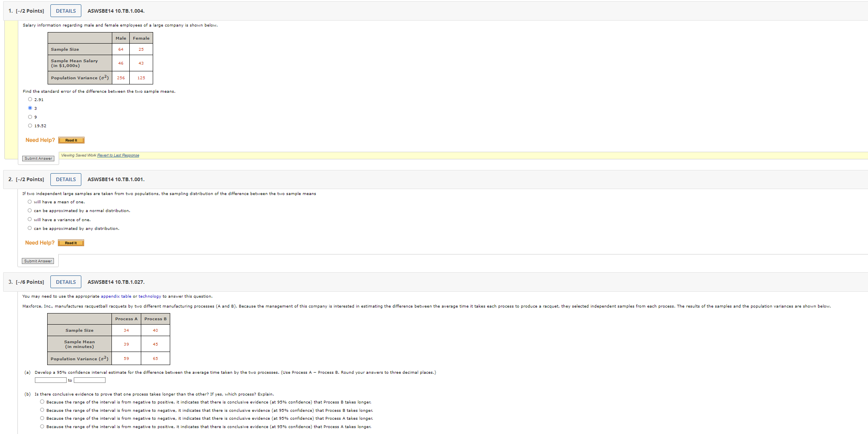The image size is (868, 434).
Task: Click the Process B column header
Action: click(156, 319)
